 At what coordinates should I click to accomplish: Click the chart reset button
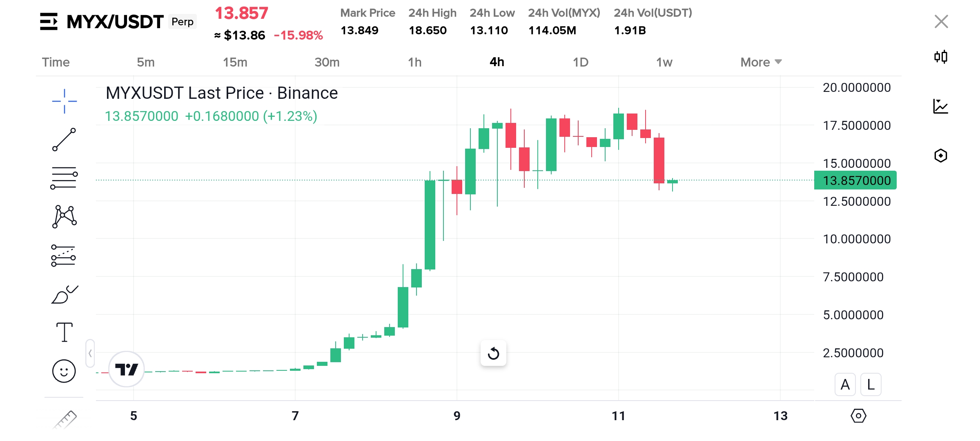click(x=493, y=353)
